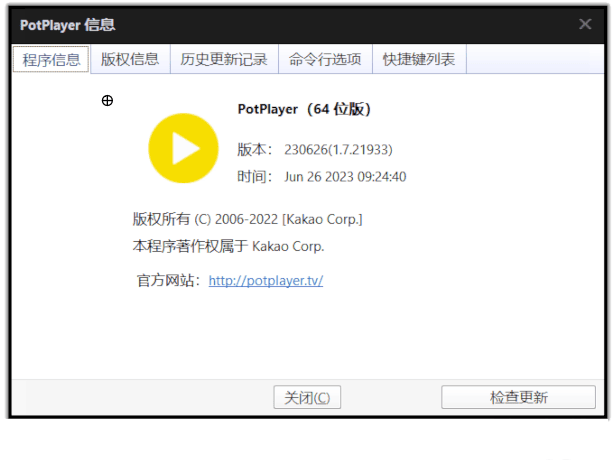612x465 pixels.
Task: Open the 版权信息 tab
Action: click(x=130, y=60)
